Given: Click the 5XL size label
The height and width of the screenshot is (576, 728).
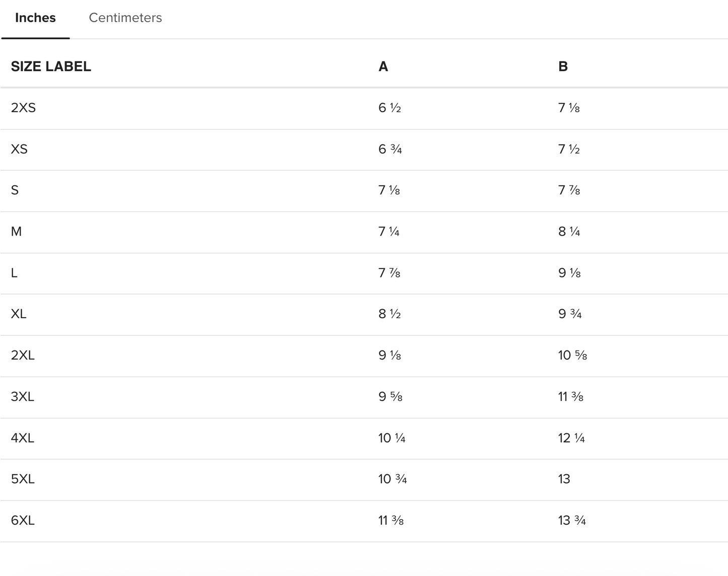Looking at the screenshot, I should (23, 479).
